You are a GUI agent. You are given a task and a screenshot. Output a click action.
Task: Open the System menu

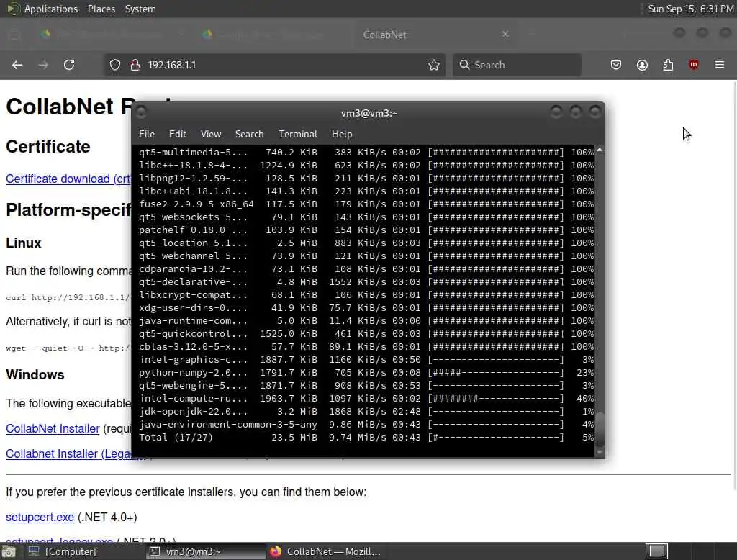tap(140, 9)
